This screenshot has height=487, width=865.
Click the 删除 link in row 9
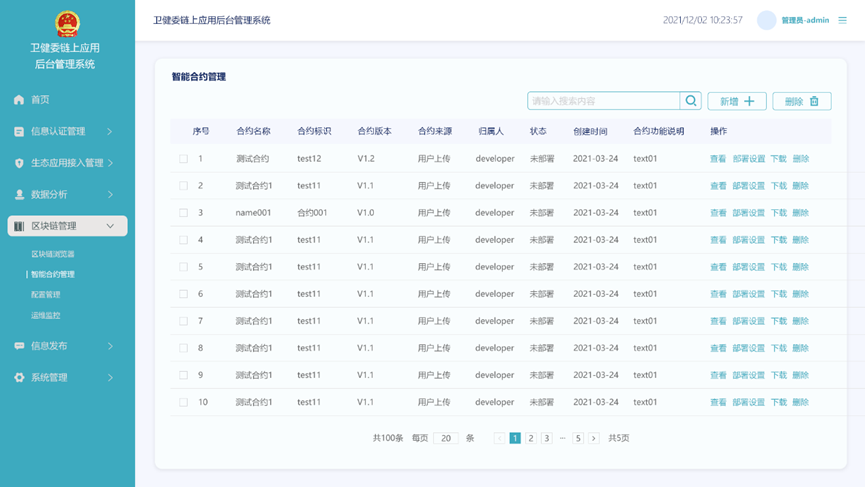click(x=800, y=375)
